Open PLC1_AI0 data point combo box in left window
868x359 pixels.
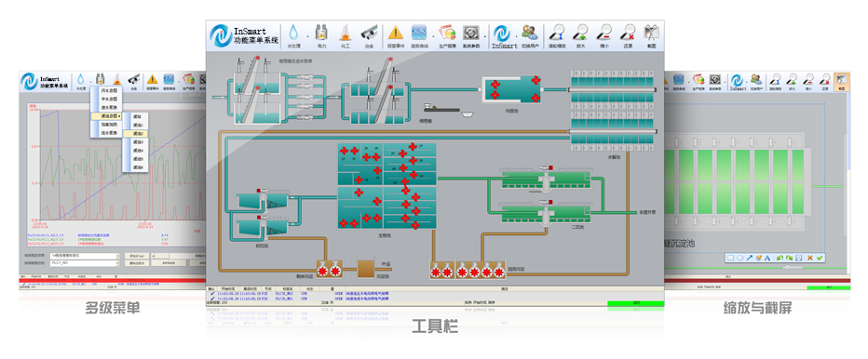click(x=85, y=263)
